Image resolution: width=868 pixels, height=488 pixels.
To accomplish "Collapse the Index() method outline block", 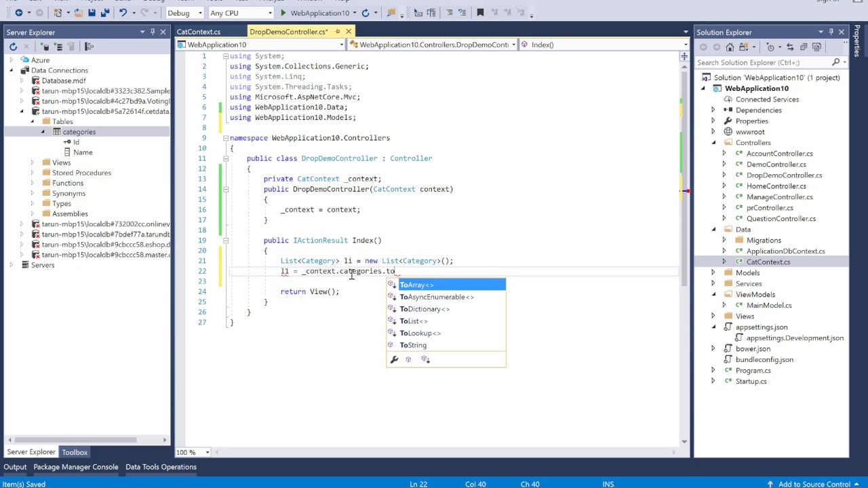I will click(225, 241).
